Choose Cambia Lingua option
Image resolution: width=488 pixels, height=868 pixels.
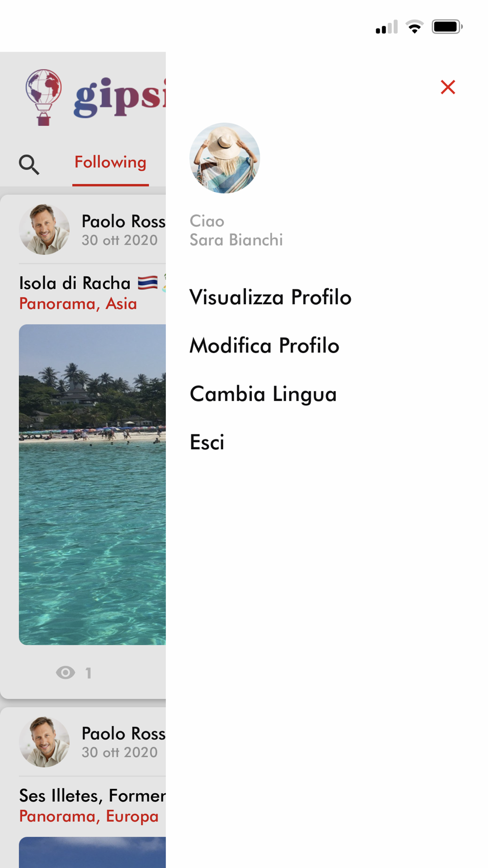pyautogui.click(x=263, y=394)
